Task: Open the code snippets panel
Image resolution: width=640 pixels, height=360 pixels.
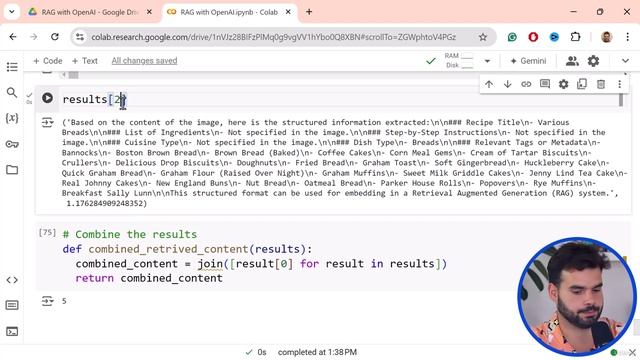Action: point(12,280)
